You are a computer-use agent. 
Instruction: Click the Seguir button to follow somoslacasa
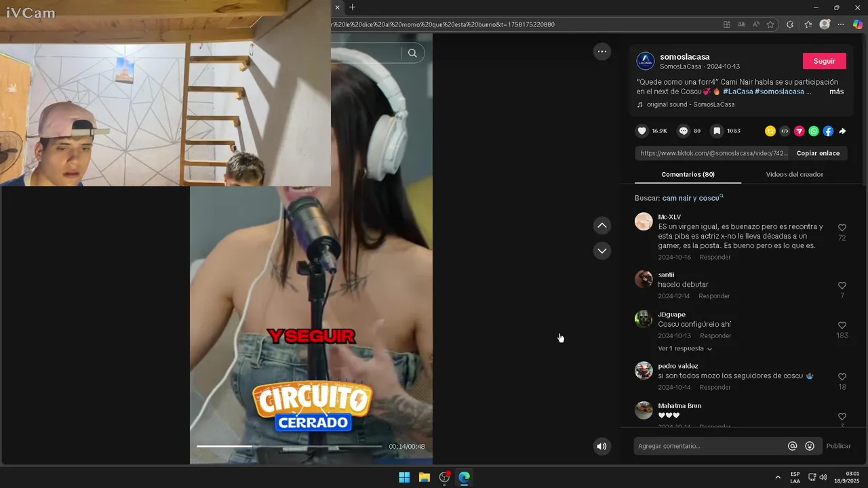click(825, 61)
